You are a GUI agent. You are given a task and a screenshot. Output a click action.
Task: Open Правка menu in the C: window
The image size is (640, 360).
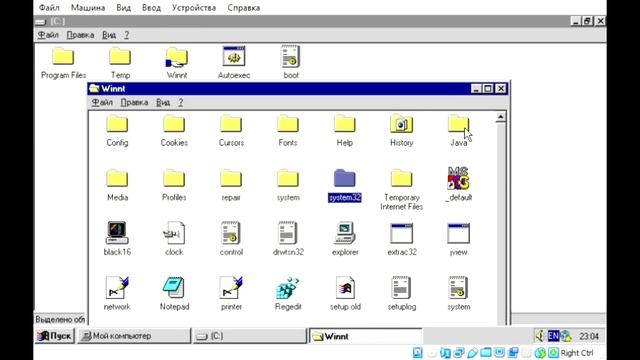point(80,35)
